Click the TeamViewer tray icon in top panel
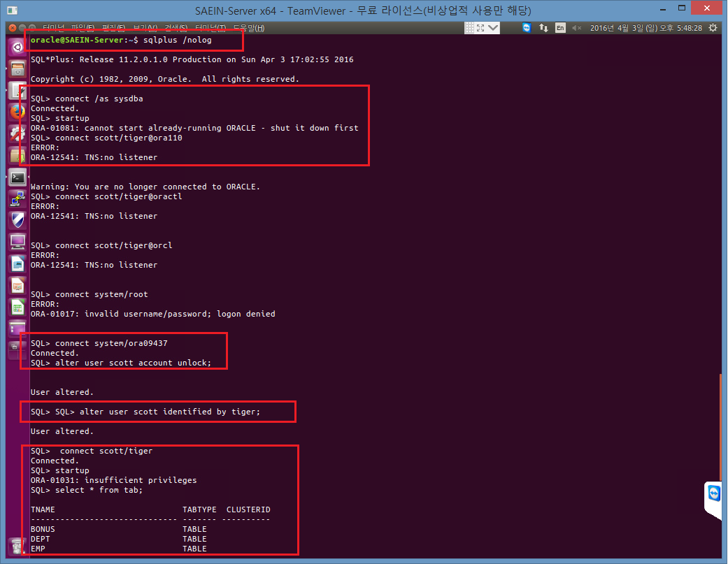Viewport: 728px width, 564px height. (527, 28)
